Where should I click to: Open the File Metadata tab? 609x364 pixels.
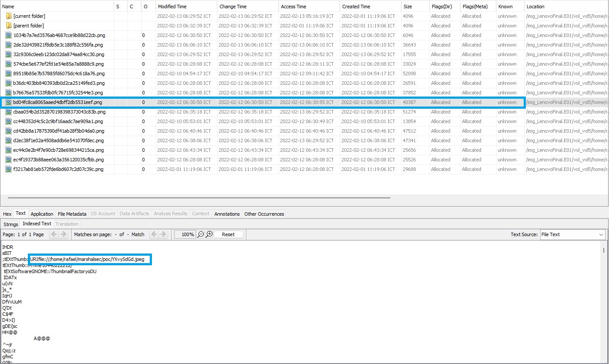[x=72, y=214]
